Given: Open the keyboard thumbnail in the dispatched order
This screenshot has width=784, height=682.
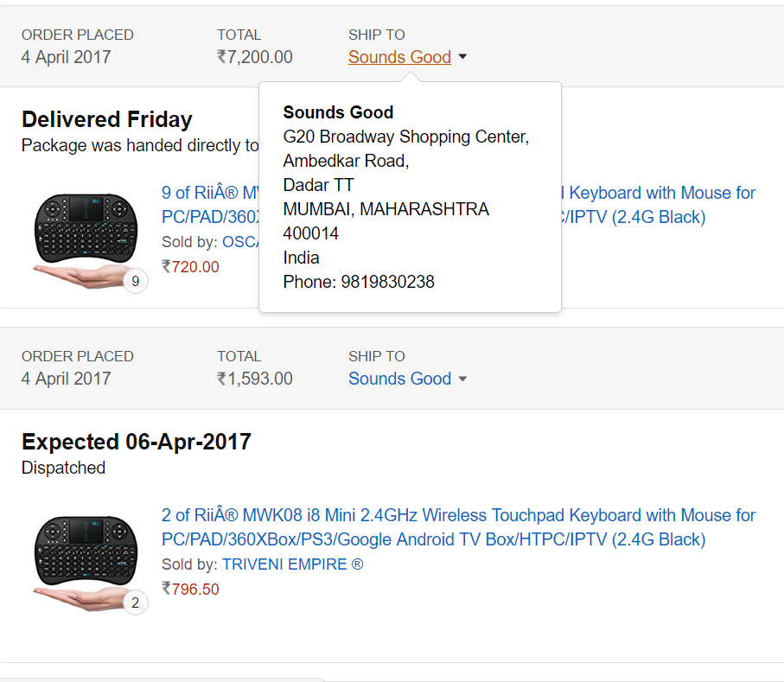Looking at the screenshot, I should pos(85,563).
